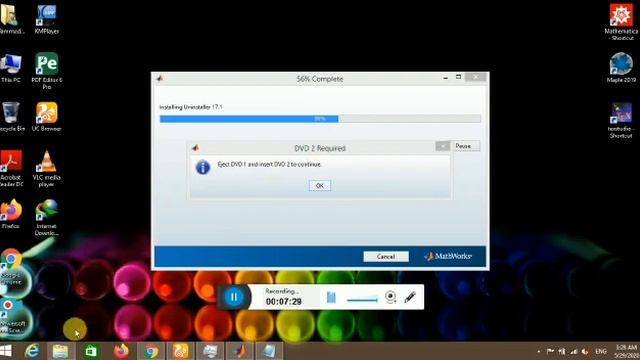
Task: Click the ENG language indicator
Action: point(601,351)
